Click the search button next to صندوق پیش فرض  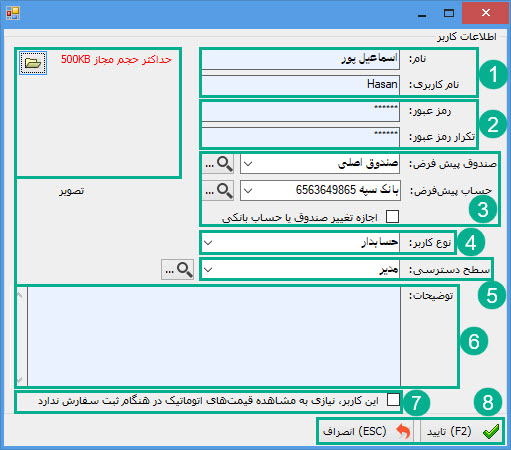[218, 164]
